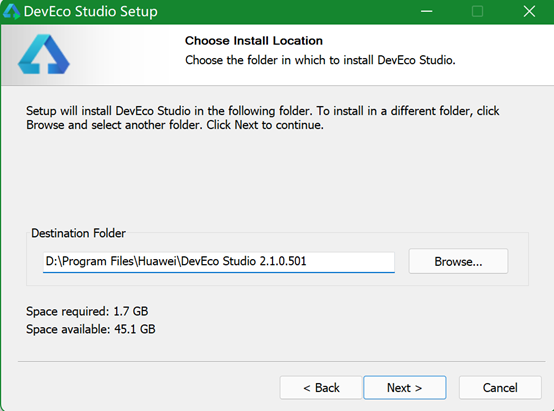The image size is (554, 411).
Task: Proceed with the Next > button
Action: (405, 388)
